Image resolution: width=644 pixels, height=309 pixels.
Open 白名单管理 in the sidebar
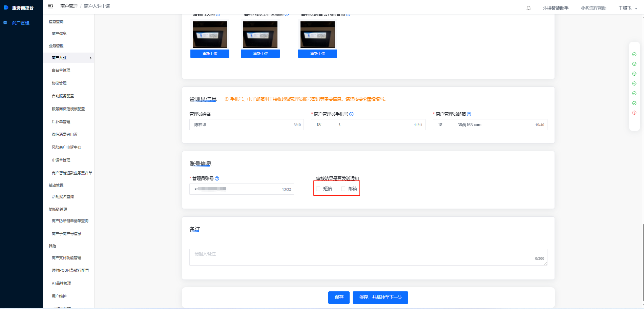pos(61,70)
